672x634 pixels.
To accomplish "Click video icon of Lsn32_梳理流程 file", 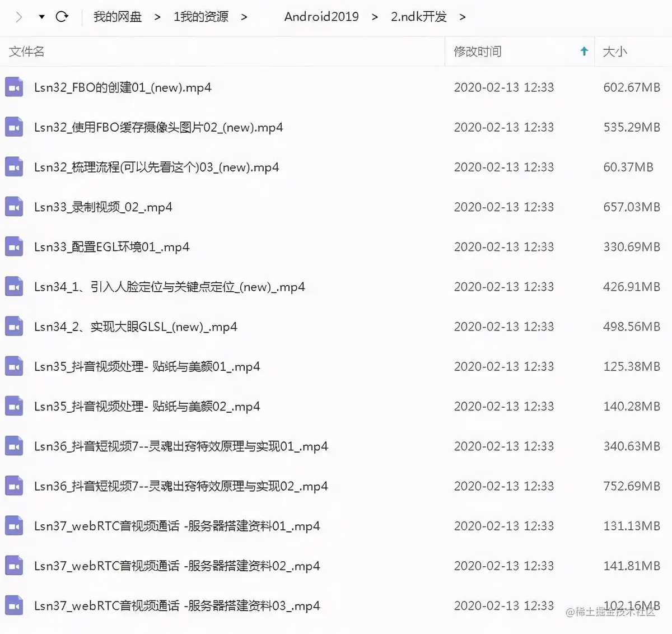I will (x=14, y=167).
